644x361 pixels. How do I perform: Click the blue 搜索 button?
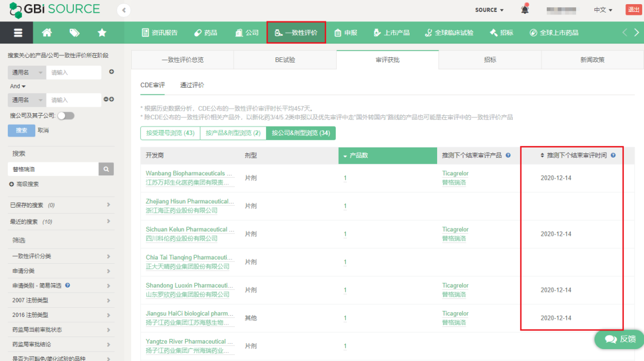[x=21, y=130]
